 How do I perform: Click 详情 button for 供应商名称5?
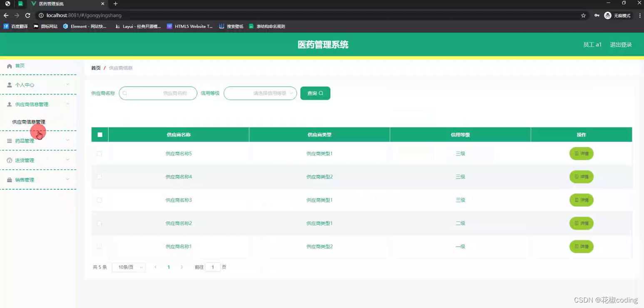(581, 154)
